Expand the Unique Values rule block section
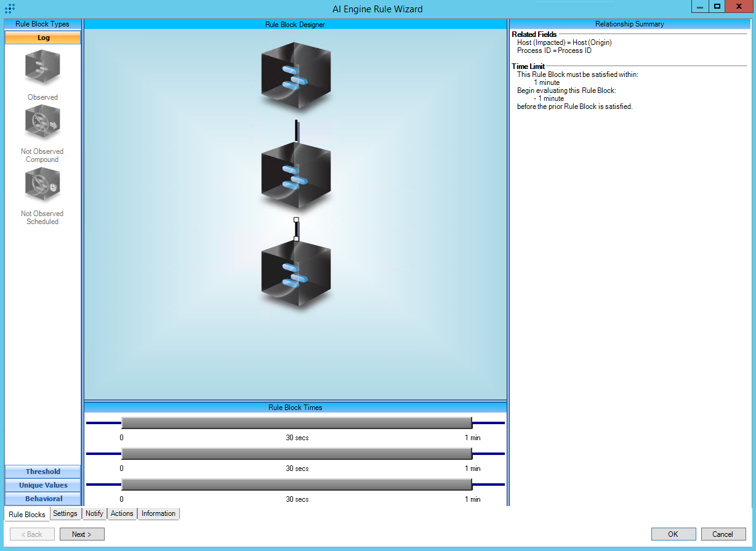The width and height of the screenshot is (756, 551). pyautogui.click(x=42, y=485)
